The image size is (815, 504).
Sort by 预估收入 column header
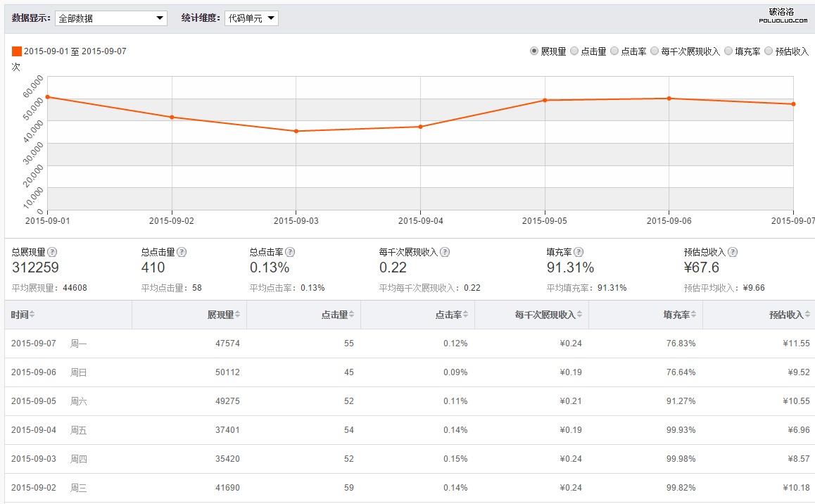[x=785, y=315]
